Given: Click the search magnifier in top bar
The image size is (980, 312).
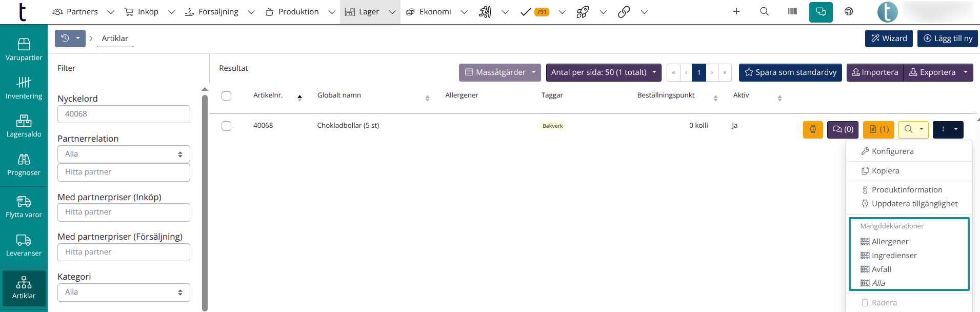Looking at the screenshot, I should click(x=764, y=12).
